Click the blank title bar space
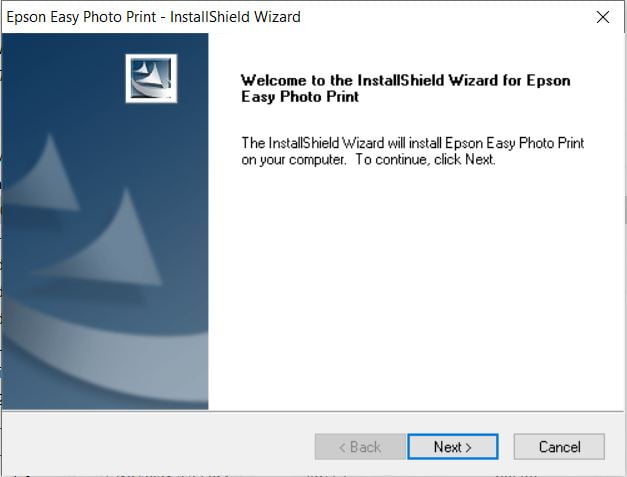 (444, 17)
